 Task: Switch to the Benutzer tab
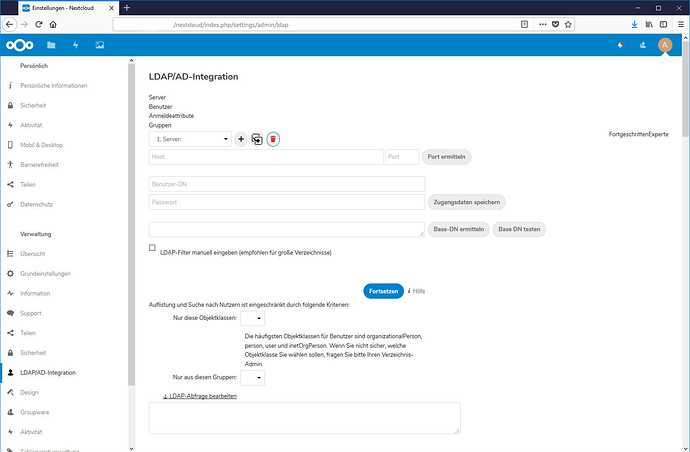point(160,105)
